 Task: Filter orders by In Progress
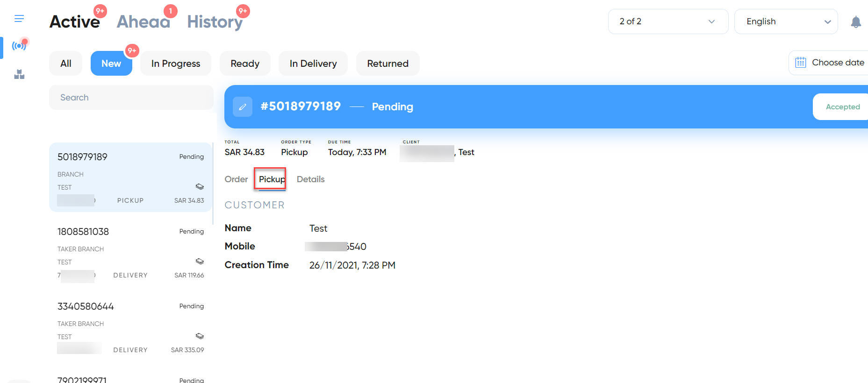click(x=176, y=64)
